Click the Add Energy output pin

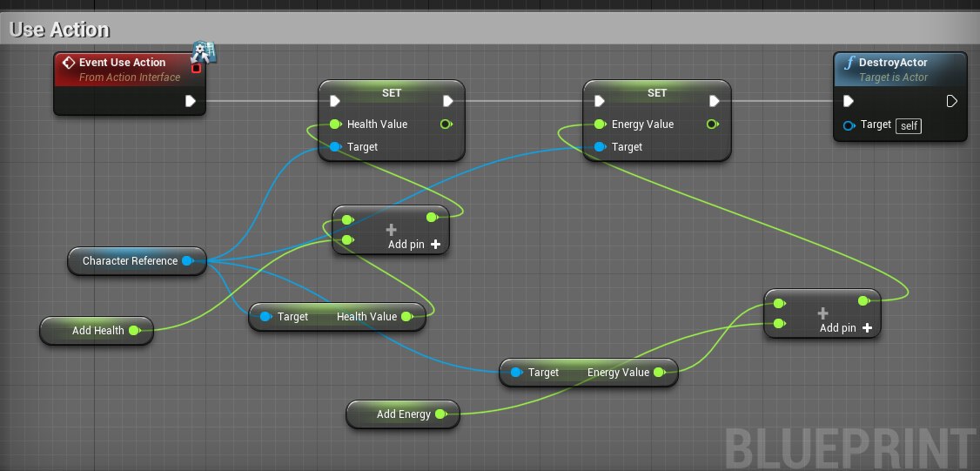coord(440,414)
